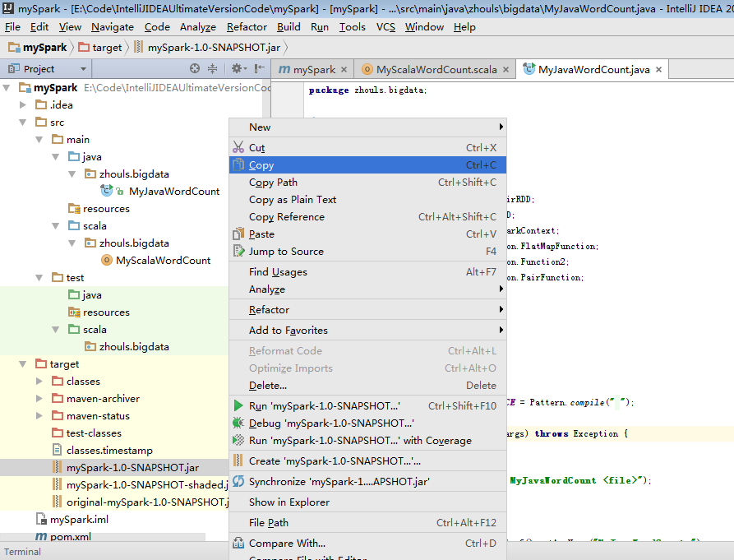Click the mySpark-1.0-SNAPSHOT.jar archive icon
The width and height of the screenshot is (734, 560).
pos(57,467)
